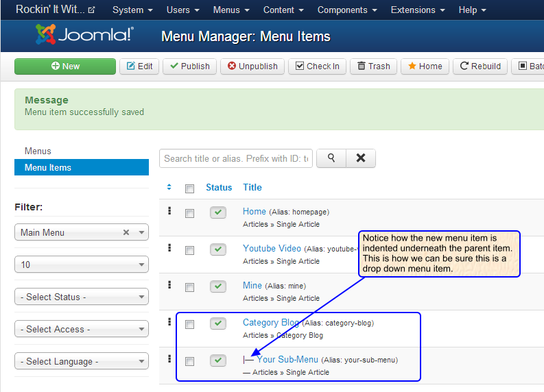Click the Publish toolbar button
The height and width of the screenshot is (392, 544).
[190, 66]
